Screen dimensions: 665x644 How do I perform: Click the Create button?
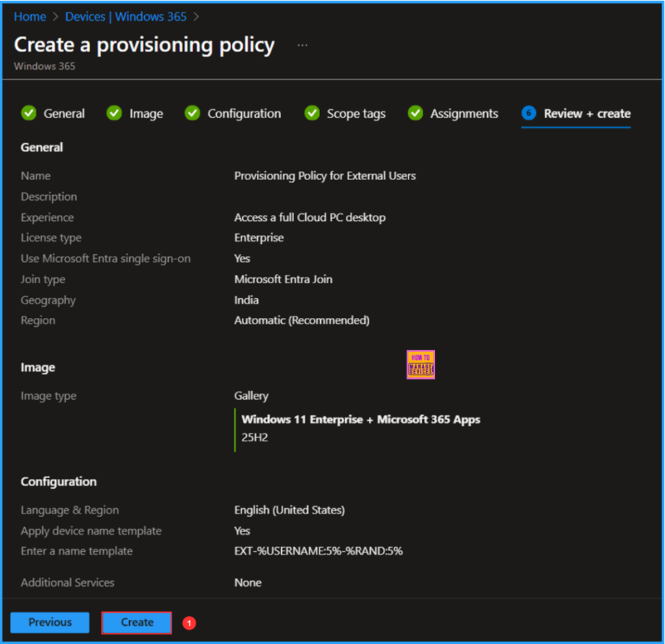click(x=136, y=622)
